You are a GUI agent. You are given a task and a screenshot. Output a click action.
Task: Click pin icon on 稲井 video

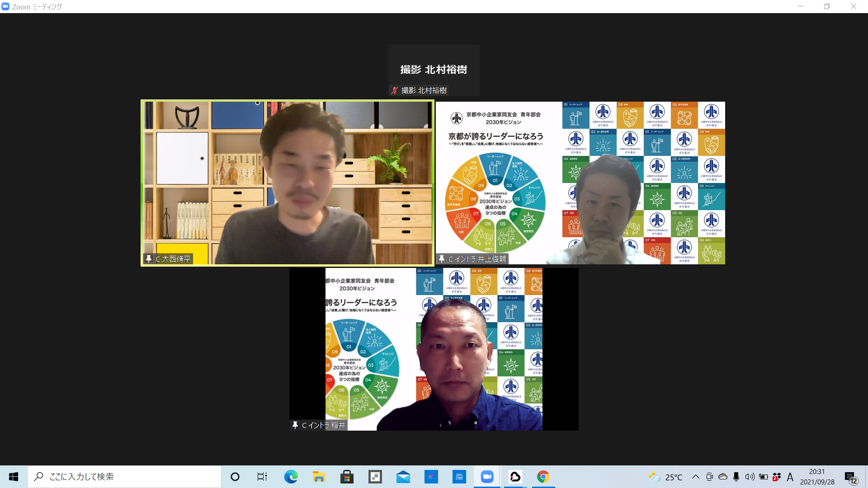point(295,425)
